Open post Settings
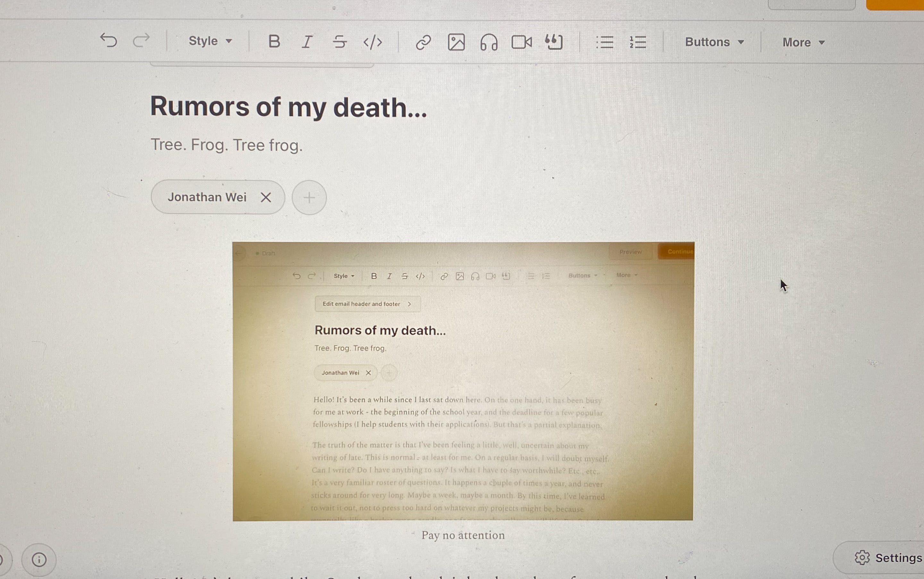 pyautogui.click(x=888, y=557)
